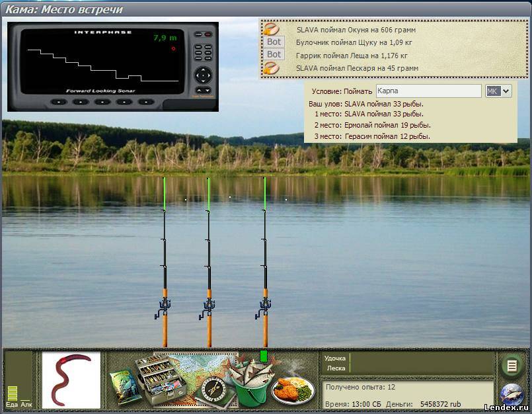The width and height of the screenshot is (532, 414).
Task: Push the first button under the sonar screen
Action: [x=59, y=102]
